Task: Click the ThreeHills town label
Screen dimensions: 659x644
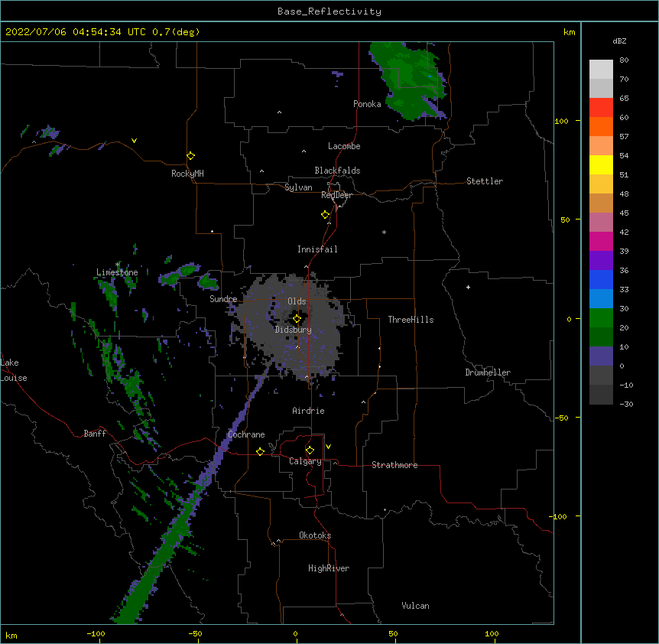Action: tap(411, 320)
